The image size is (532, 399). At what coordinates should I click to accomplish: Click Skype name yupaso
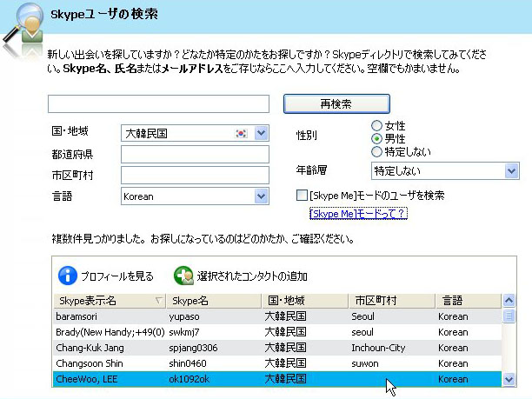184,317
